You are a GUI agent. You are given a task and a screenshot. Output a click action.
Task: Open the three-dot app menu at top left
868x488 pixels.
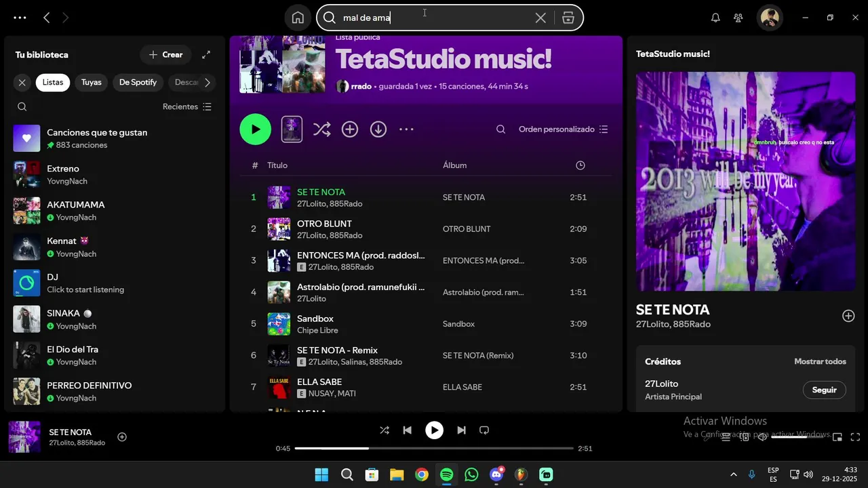20,18
